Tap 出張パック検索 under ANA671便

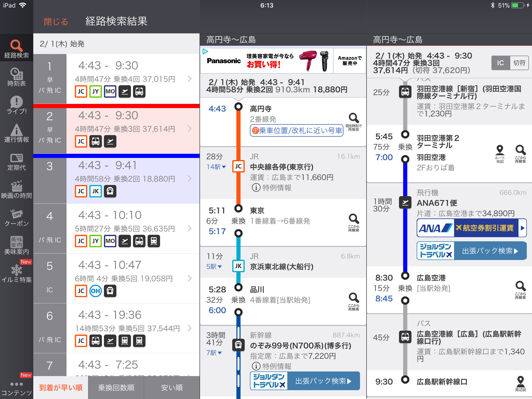(x=472, y=251)
